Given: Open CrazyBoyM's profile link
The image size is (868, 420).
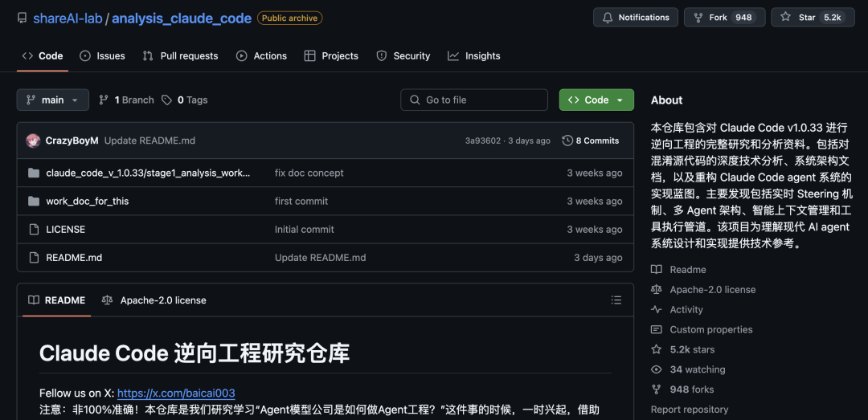Looking at the screenshot, I should point(72,141).
